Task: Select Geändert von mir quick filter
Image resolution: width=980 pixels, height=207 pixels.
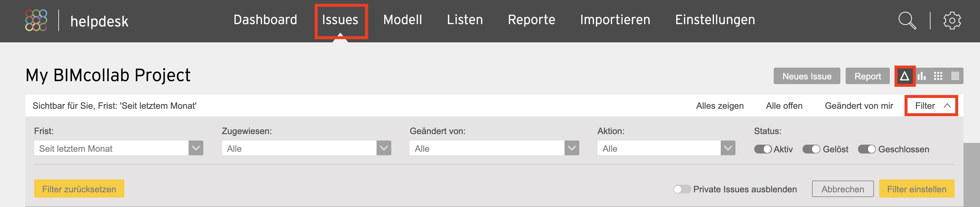Action: pos(859,106)
